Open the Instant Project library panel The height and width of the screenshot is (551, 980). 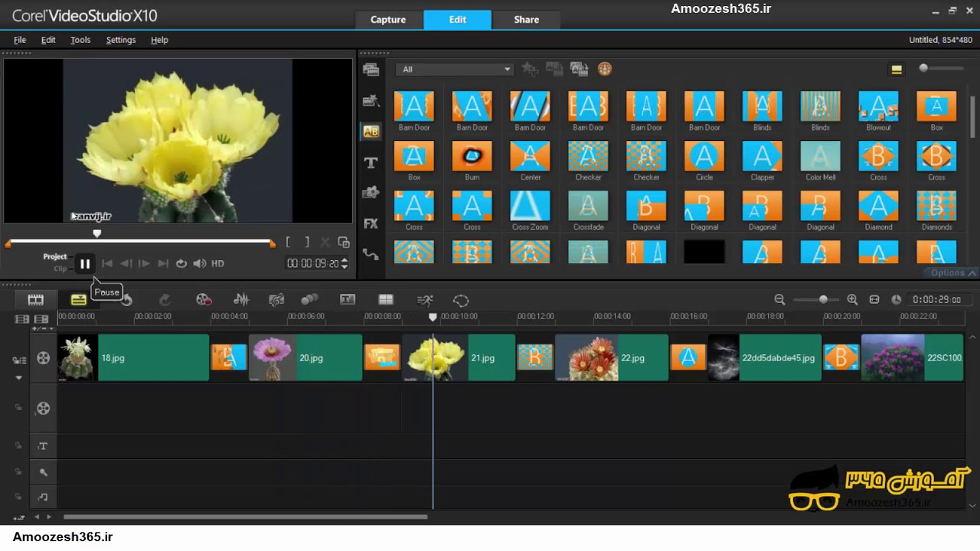click(371, 100)
